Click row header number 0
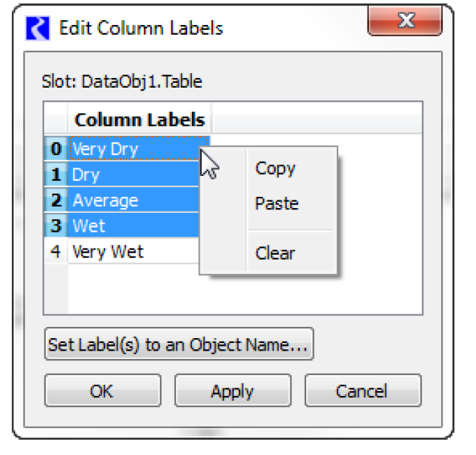Viewport: 476px width, 455px height. (x=56, y=149)
